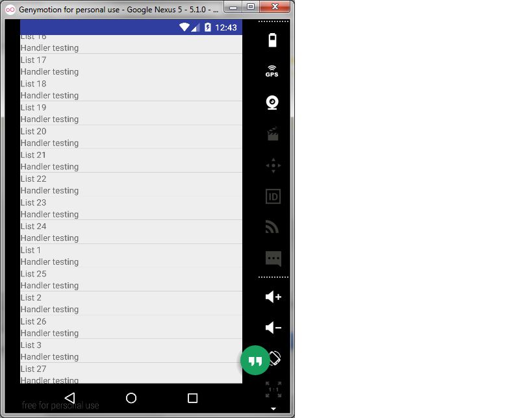This screenshot has width=532, height=418.
Task: Click the volume down button
Action: [x=273, y=328]
